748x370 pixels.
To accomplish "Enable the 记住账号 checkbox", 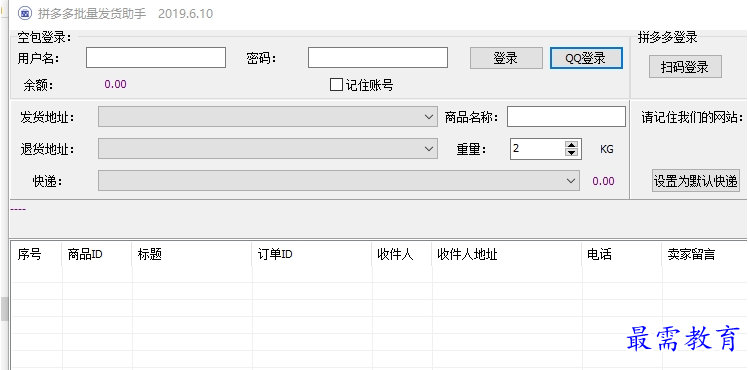I will [x=336, y=85].
